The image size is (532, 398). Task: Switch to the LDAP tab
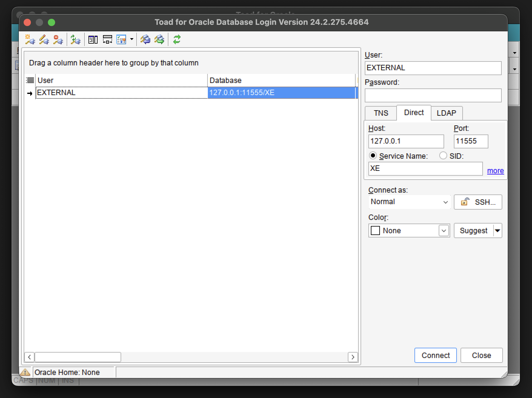pyautogui.click(x=446, y=113)
